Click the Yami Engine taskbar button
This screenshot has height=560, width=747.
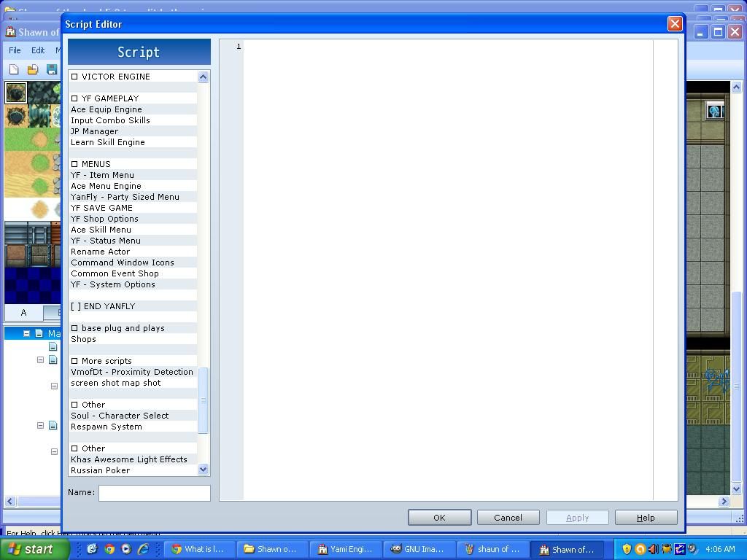tap(345, 549)
